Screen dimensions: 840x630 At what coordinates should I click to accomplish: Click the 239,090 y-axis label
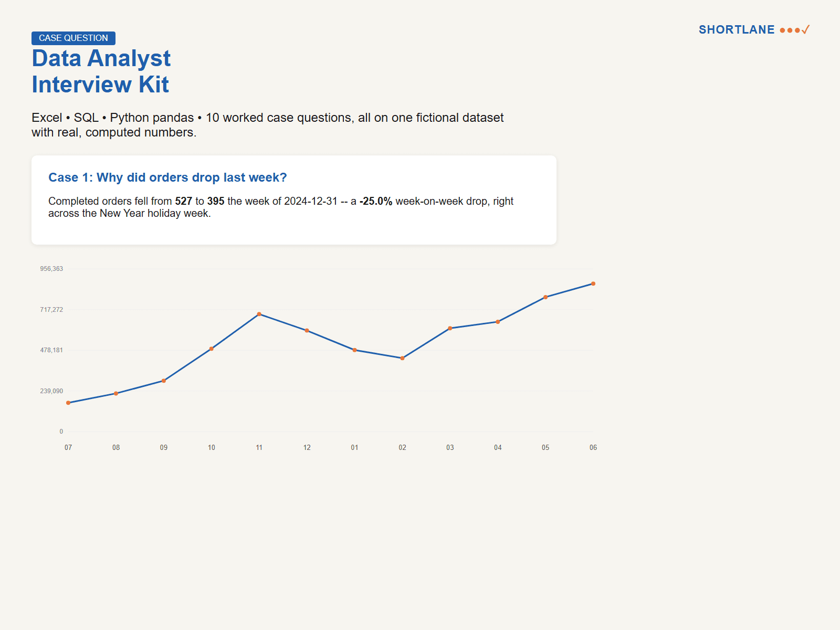[51, 391]
